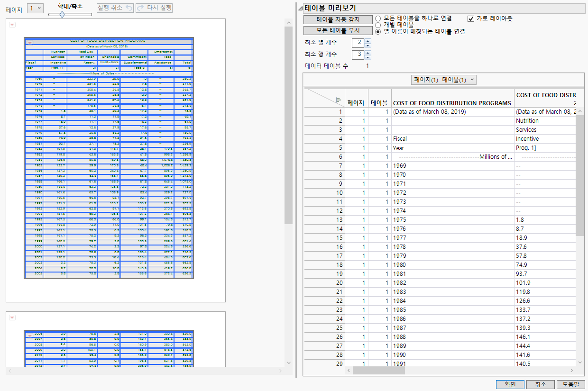Open the red triangle menu on second page thumbnail
Viewport: 588px width, 391px height.
(x=12, y=318)
